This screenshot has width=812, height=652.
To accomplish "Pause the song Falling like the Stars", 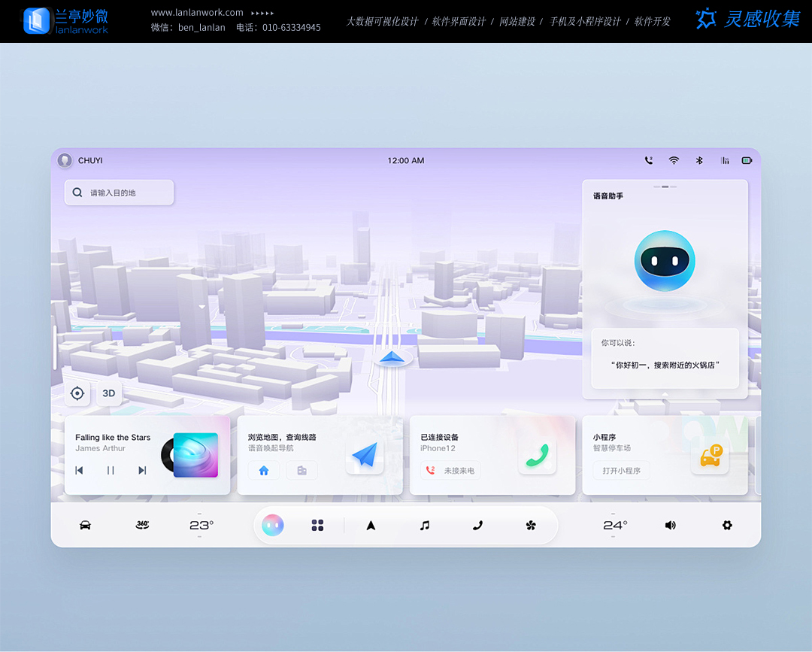I will (x=111, y=470).
